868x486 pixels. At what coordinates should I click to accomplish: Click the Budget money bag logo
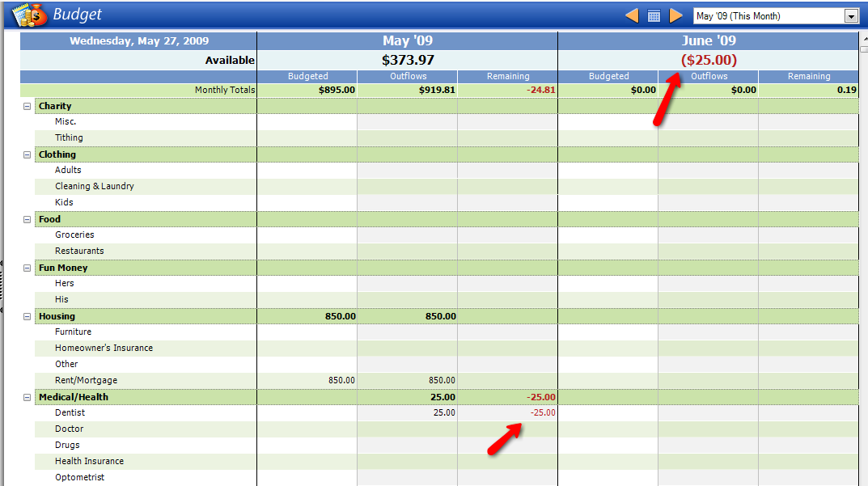pos(29,15)
